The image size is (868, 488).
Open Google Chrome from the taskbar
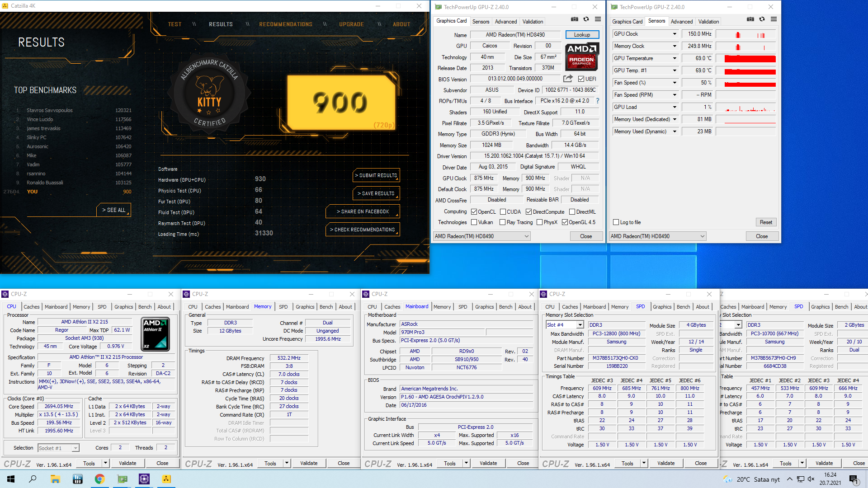point(99,479)
